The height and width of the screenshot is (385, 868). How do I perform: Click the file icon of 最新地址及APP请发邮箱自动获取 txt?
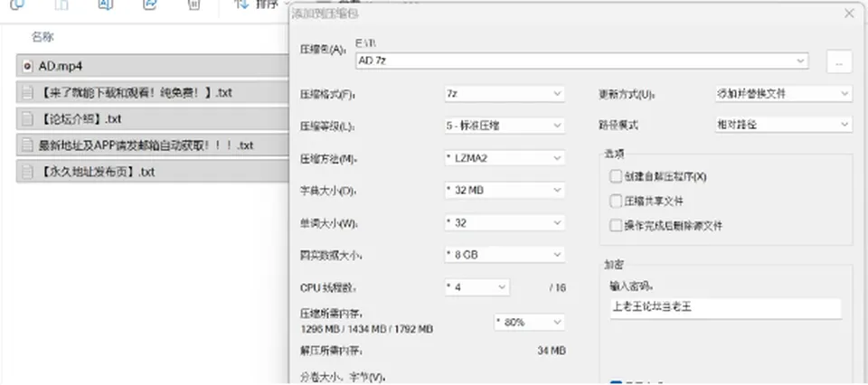[26, 146]
